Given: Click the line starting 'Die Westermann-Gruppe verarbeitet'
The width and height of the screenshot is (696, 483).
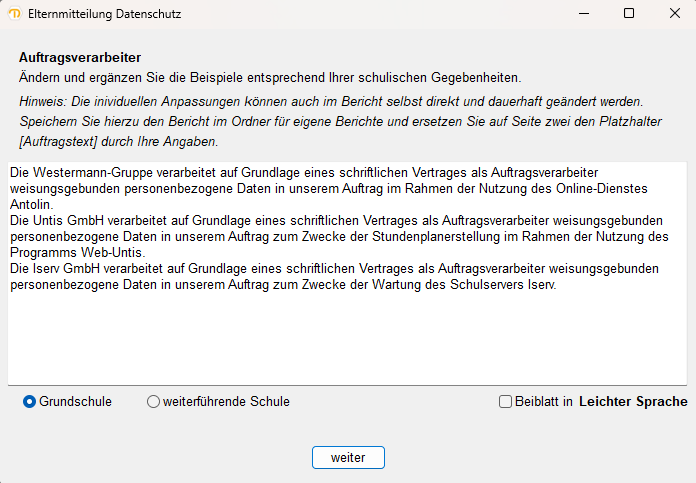Looking at the screenshot, I should [x=304, y=173].
